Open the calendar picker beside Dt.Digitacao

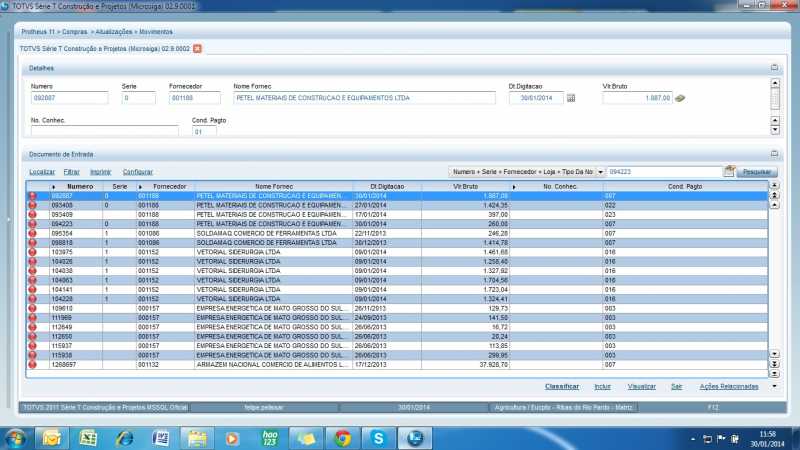pos(571,98)
